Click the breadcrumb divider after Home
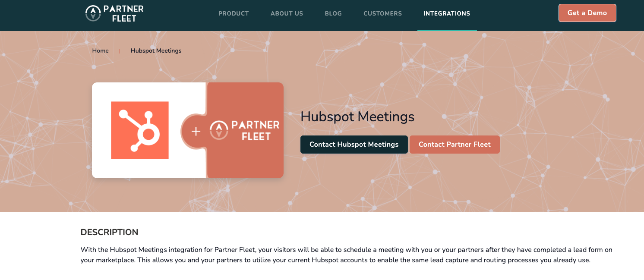The height and width of the screenshot is (280, 644). point(120,51)
